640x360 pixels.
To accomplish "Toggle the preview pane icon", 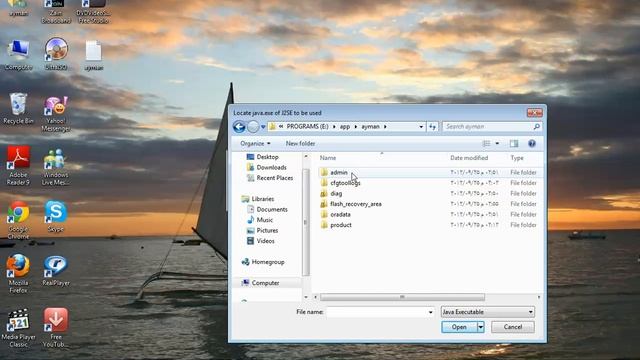I will tap(514, 144).
